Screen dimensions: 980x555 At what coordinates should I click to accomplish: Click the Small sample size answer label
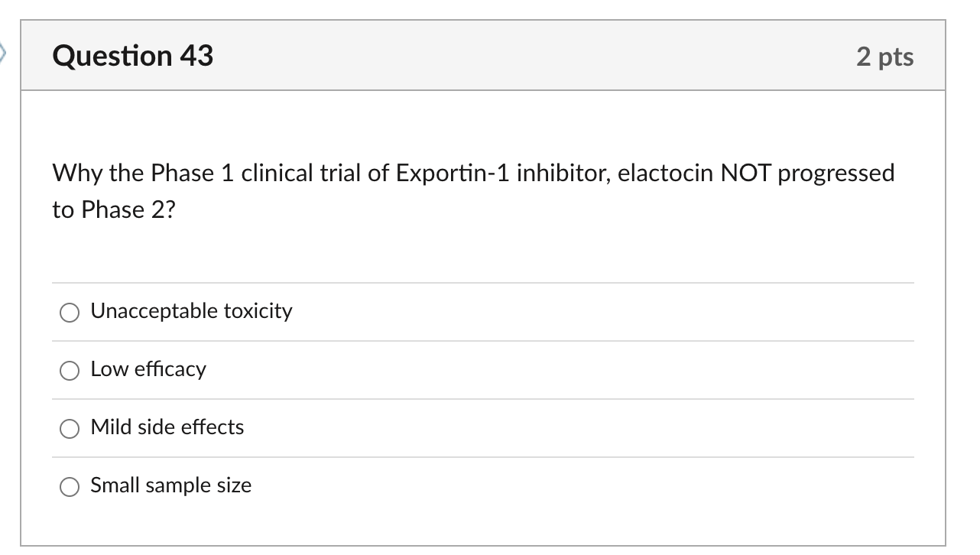pos(170,485)
